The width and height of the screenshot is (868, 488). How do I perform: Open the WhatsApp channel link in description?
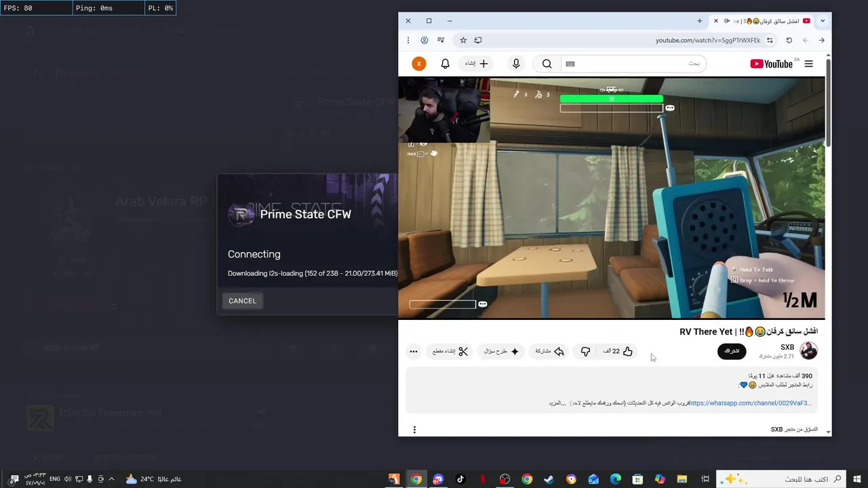point(751,403)
